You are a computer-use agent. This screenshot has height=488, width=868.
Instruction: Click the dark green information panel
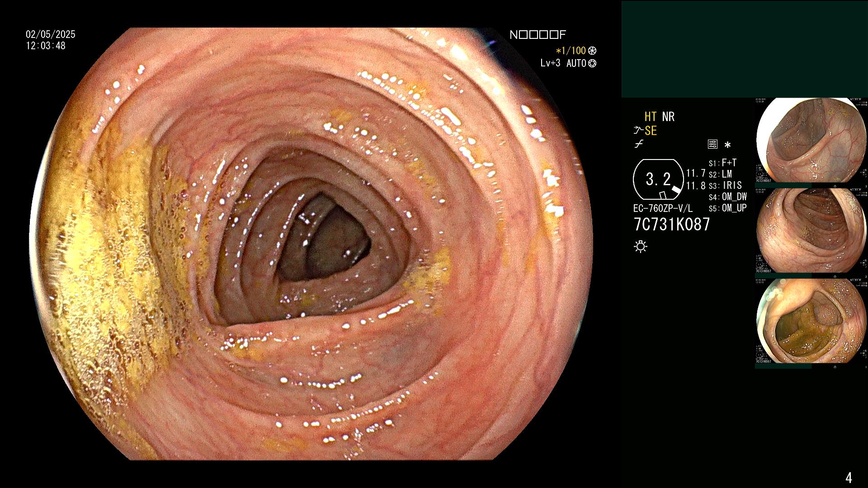pyautogui.click(x=745, y=49)
